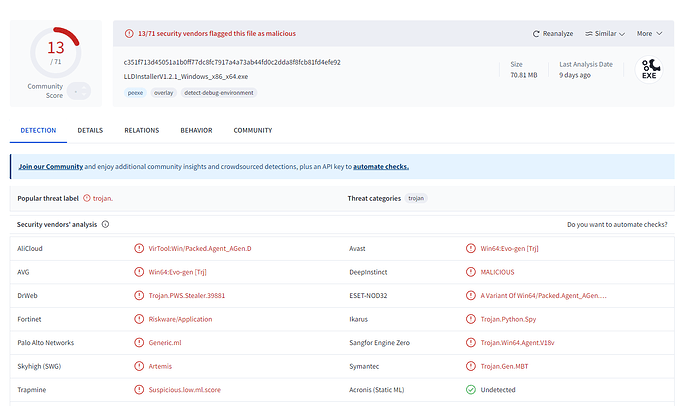Click the Win64:Evo-gen [Trj] result for AVG
Viewport: 690px width, 406px height.
pyautogui.click(x=177, y=272)
